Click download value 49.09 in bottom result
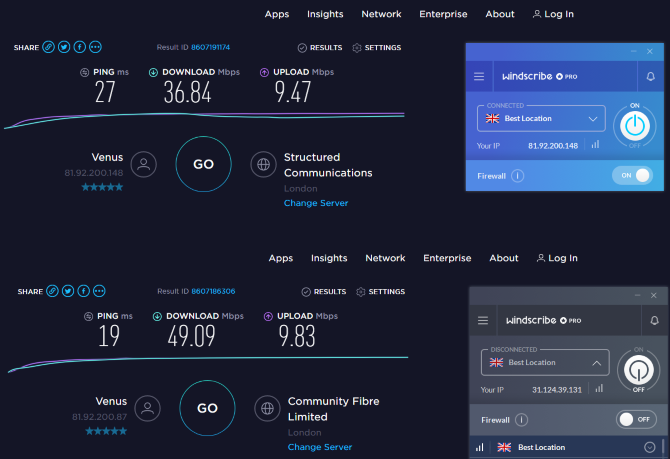This screenshot has height=459, width=670. click(x=191, y=336)
